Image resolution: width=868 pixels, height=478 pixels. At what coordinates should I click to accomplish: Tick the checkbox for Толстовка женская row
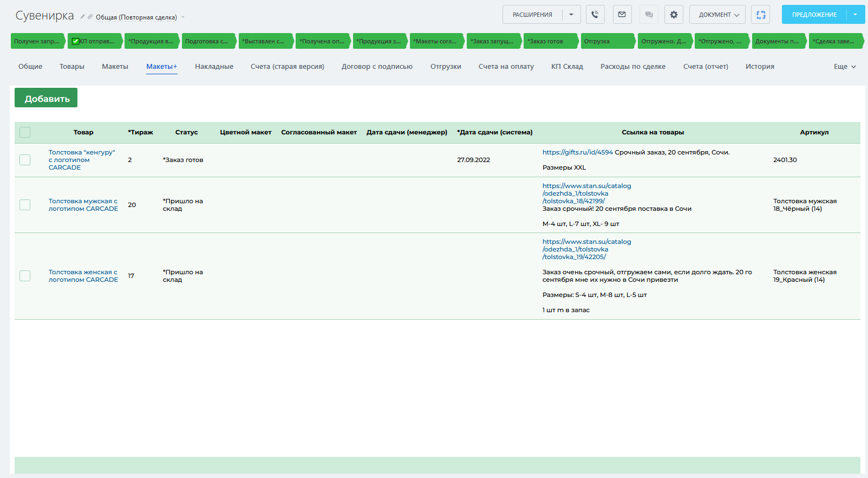[x=25, y=276]
